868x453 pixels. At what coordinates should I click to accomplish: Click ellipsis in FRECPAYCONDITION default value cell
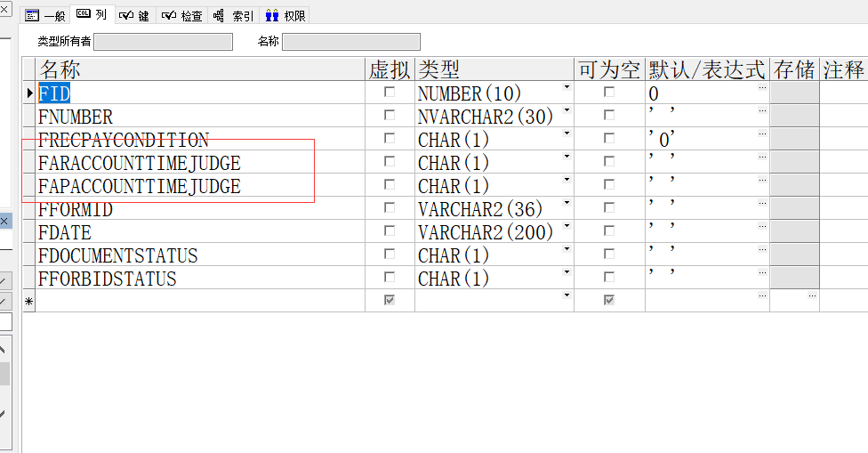coord(762,134)
